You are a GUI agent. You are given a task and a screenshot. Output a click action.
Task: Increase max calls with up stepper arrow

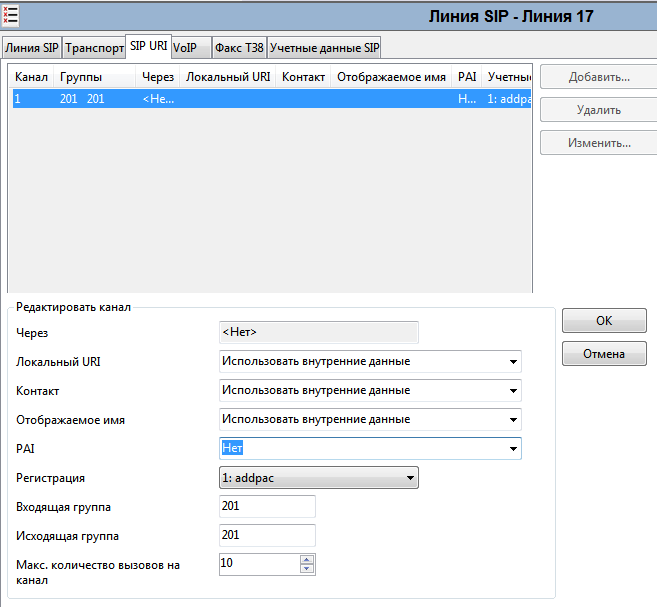(307, 560)
